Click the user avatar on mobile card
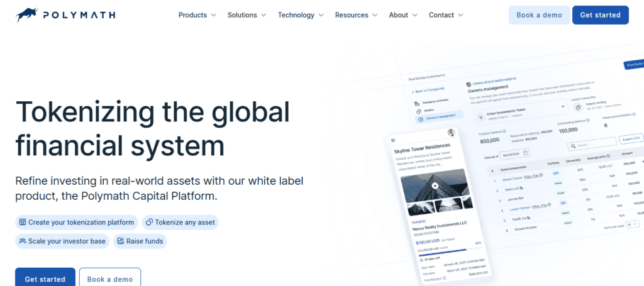This screenshot has width=644, height=286. click(452, 133)
